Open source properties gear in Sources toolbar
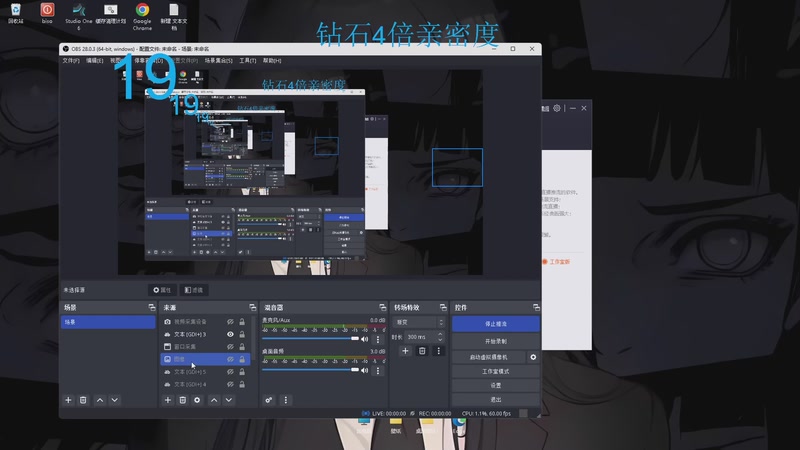The image size is (800, 450). [x=197, y=400]
